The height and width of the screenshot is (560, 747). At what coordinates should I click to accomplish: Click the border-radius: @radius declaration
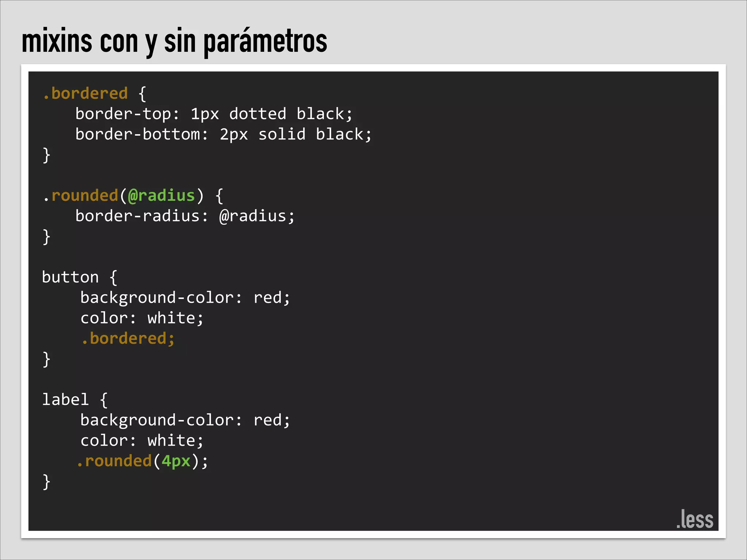click(185, 216)
